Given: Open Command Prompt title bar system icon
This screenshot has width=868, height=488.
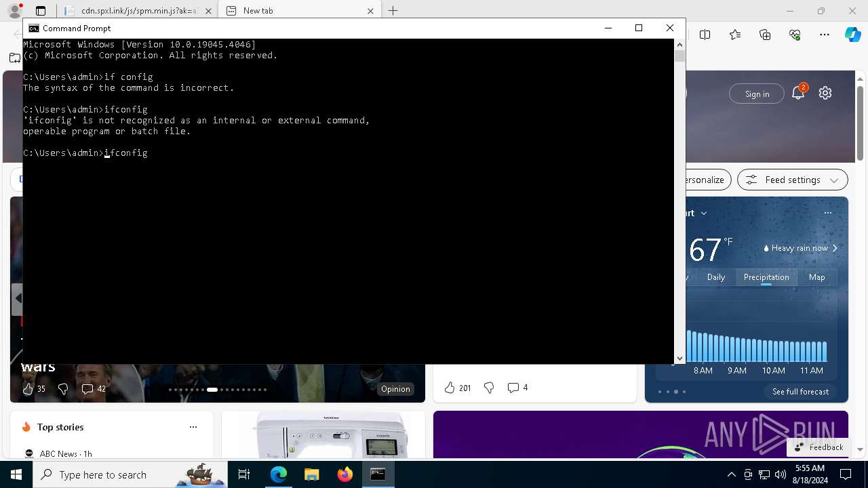Looking at the screenshot, I should [x=33, y=28].
